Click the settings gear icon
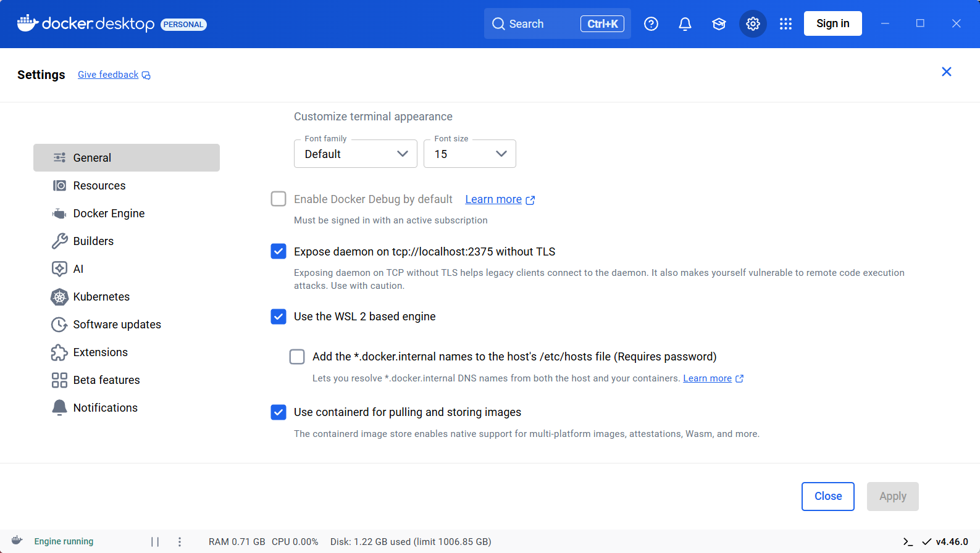 coord(753,24)
